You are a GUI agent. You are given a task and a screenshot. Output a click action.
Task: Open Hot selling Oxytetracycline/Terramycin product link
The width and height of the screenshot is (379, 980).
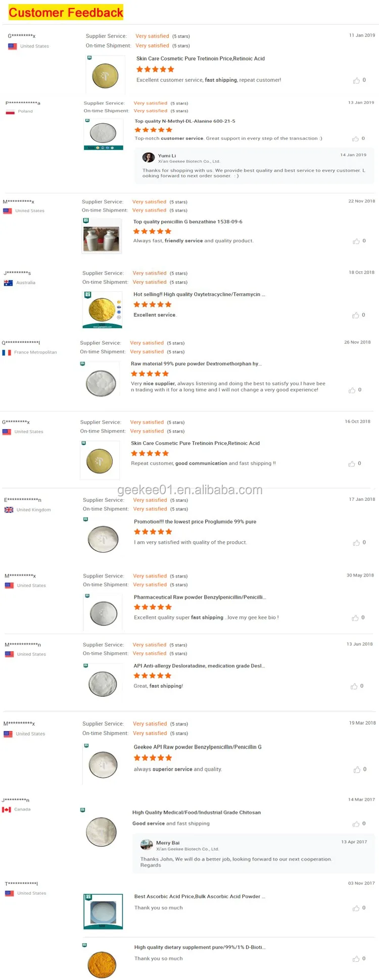click(199, 294)
